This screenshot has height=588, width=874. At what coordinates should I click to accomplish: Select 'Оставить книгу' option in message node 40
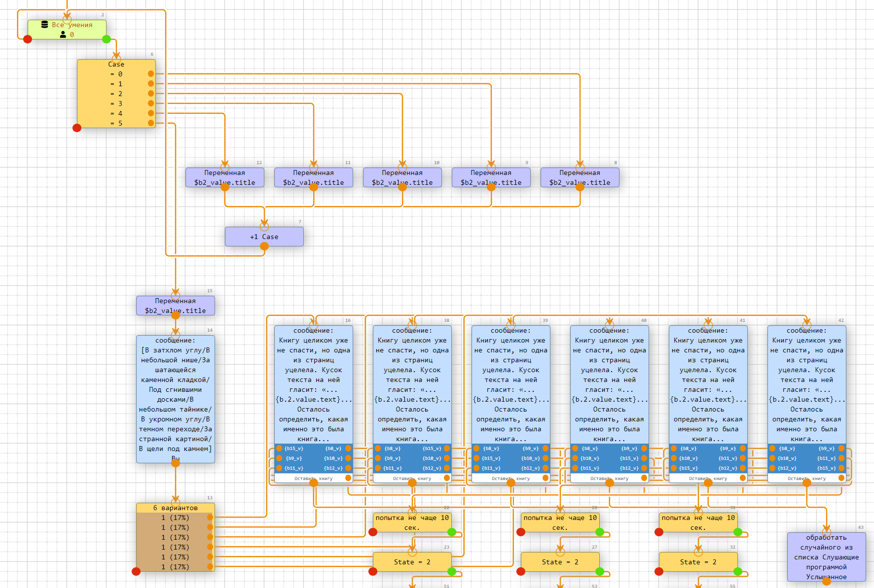610,478
